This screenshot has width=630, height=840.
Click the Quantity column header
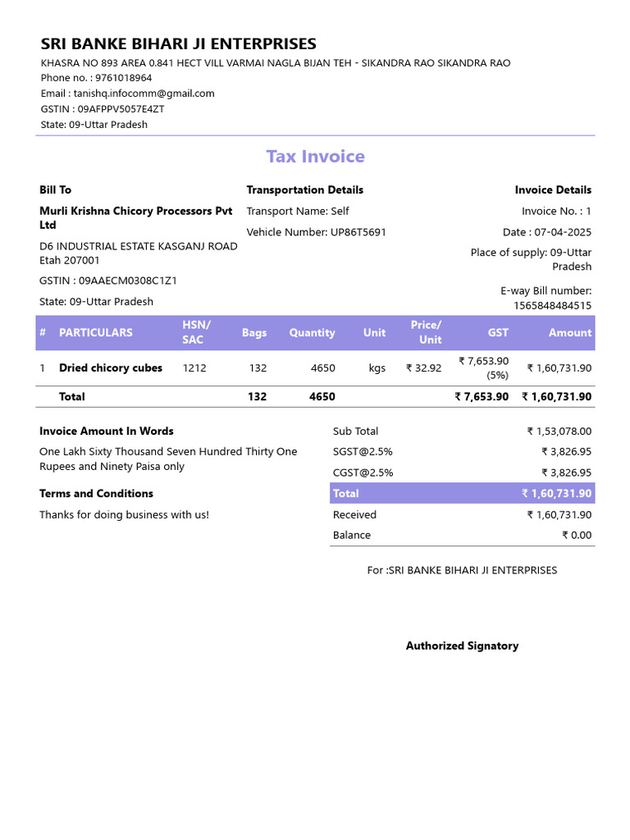[313, 333]
